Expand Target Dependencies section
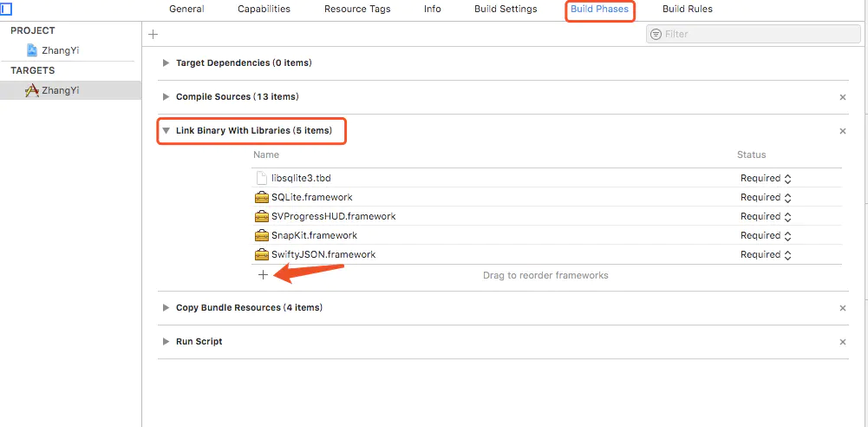 pos(166,63)
